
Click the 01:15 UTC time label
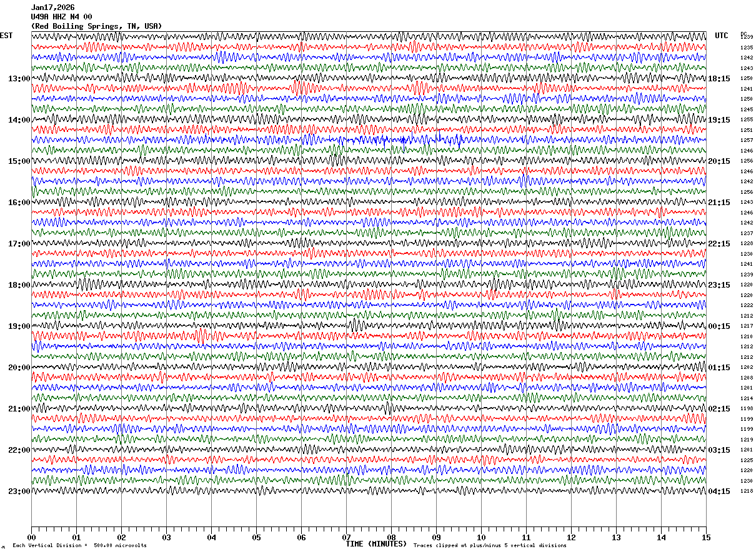(x=719, y=368)
